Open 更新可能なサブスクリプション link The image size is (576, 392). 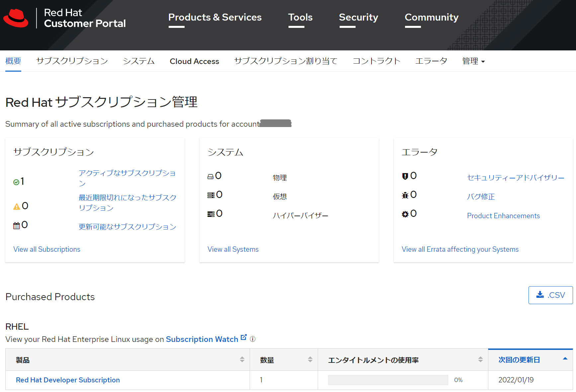(x=127, y=227)
